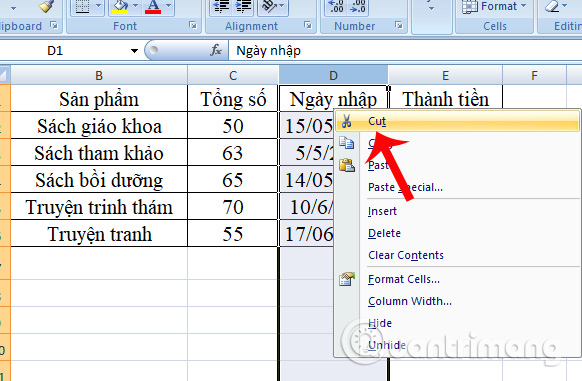Click the cell with value 65

pos(233,180)
